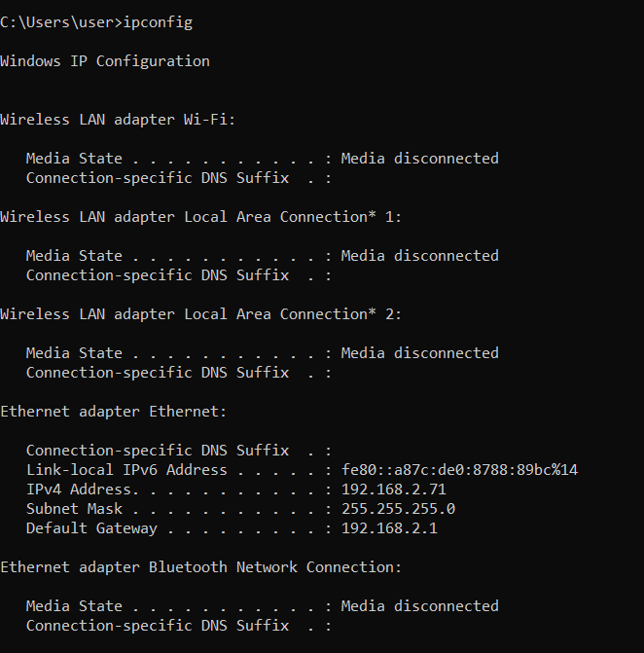
Task: Click the IPv4 address 192.168.2.71
Action: (393, 489)
